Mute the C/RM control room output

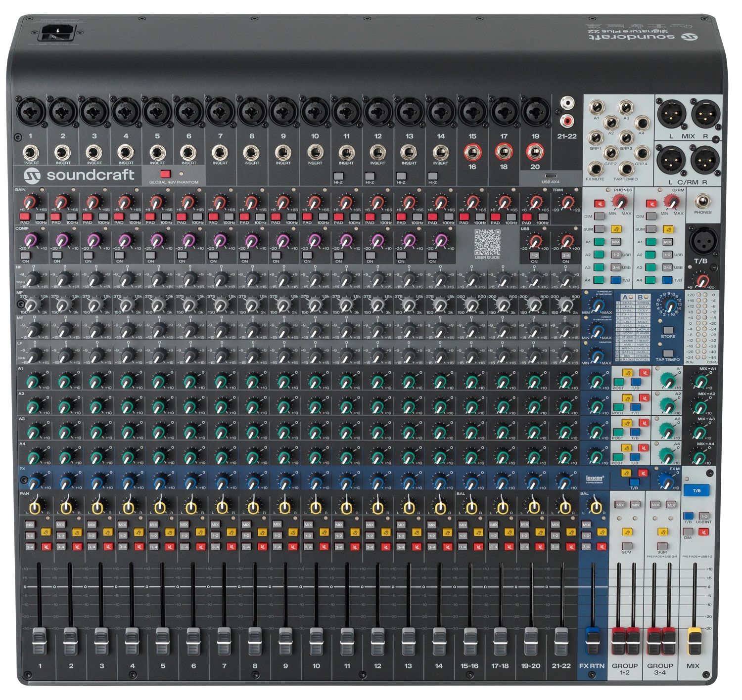[651, 204]
